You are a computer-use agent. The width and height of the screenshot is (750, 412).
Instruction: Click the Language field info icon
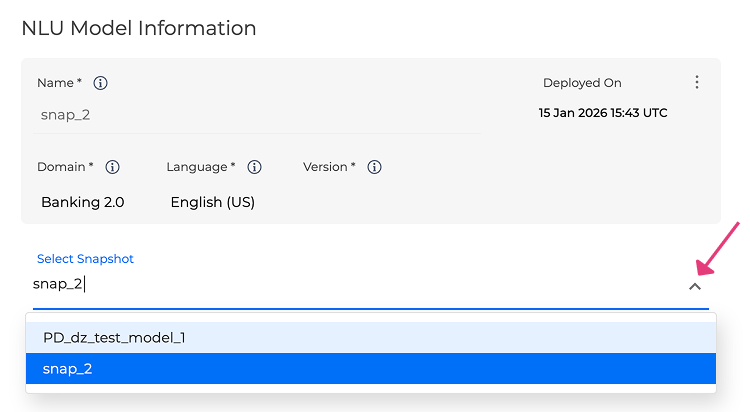point(255,167)
